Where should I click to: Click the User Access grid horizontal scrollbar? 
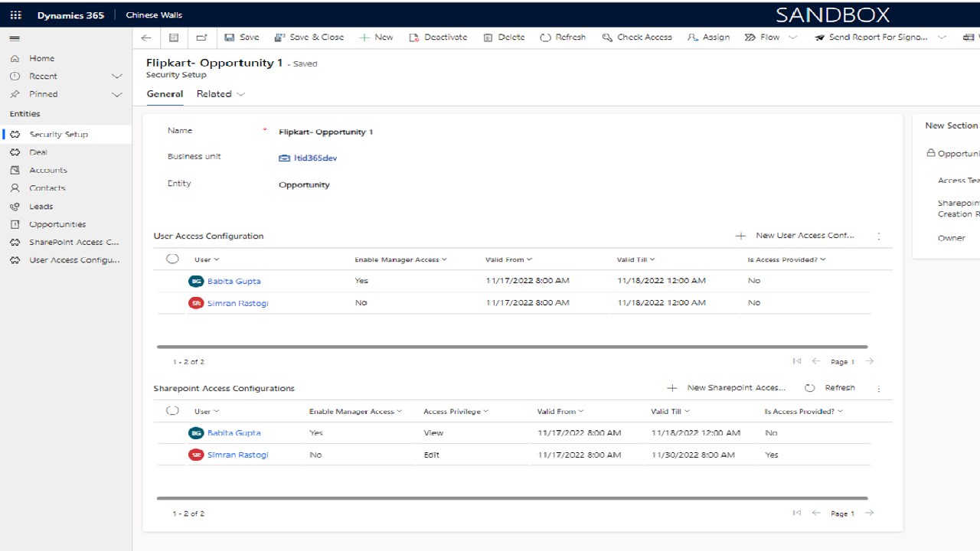click(512, 347)
